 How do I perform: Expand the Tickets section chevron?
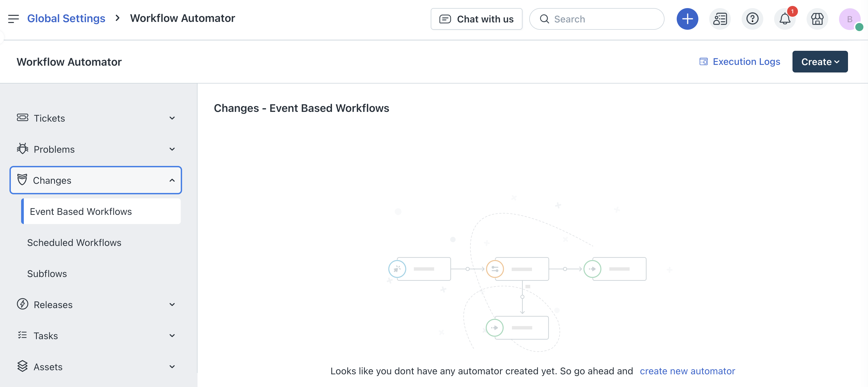(x=172, y=118)
